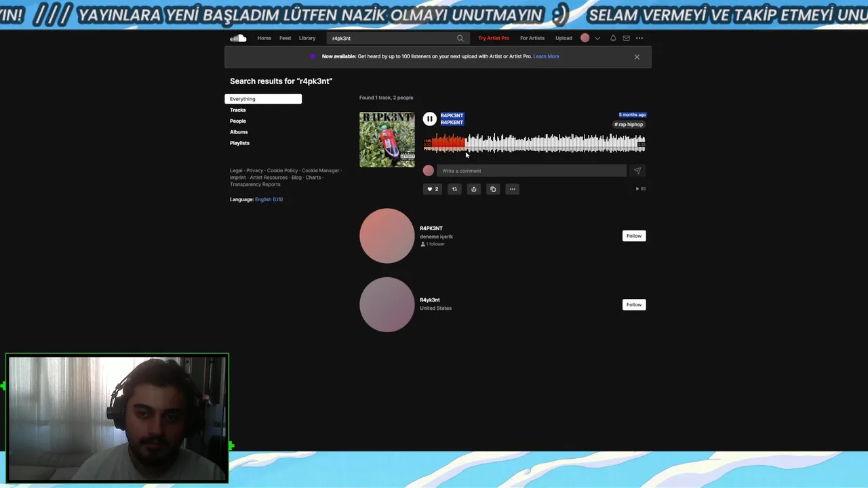Click the 1 follower count
868x488 pixels.
coord(433,244)
